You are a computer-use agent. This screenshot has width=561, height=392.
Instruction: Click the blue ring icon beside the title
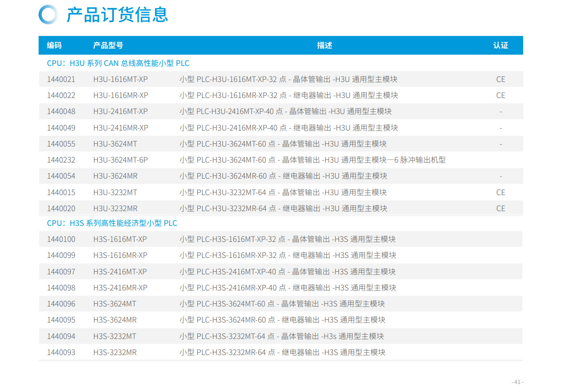[x=48, y=14]
